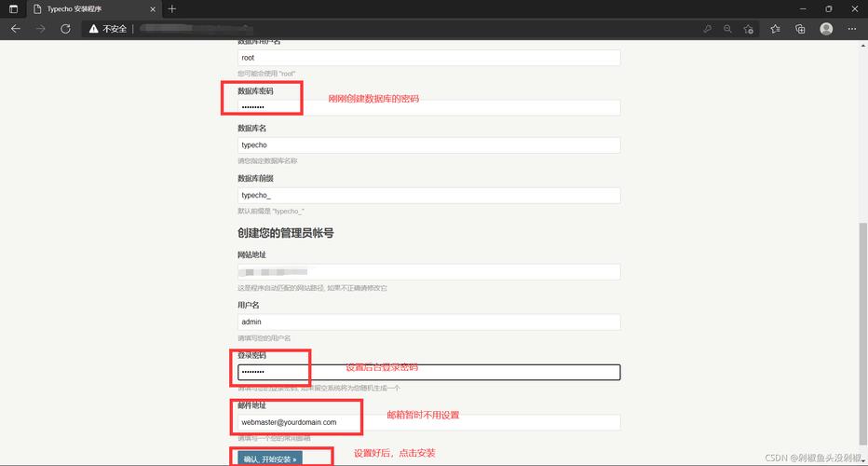Viewport: 868px width, 466px height.
Task: Click the page vertical scrollbar thumb
Action: (862, 333)
